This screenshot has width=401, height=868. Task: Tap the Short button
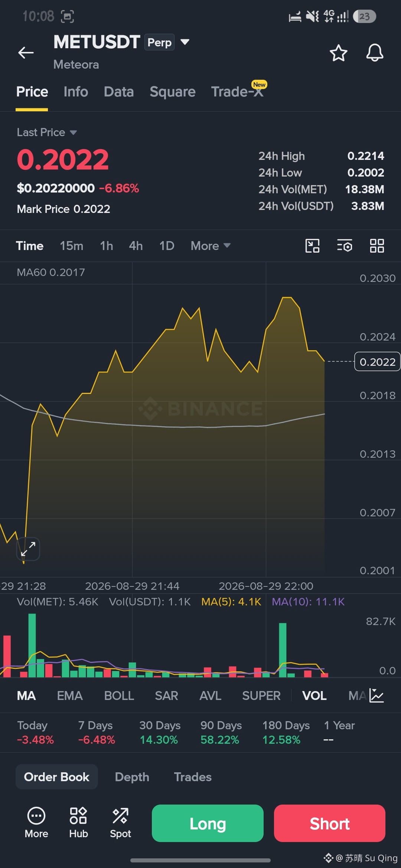pyautogui.click(x=330, y=823)
